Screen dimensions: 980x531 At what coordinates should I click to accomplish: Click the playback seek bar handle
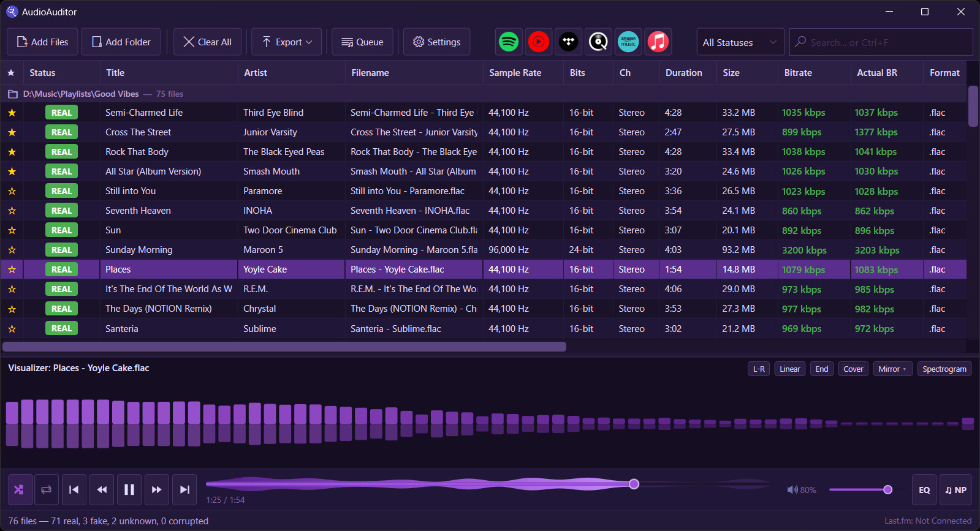(634, 484)
